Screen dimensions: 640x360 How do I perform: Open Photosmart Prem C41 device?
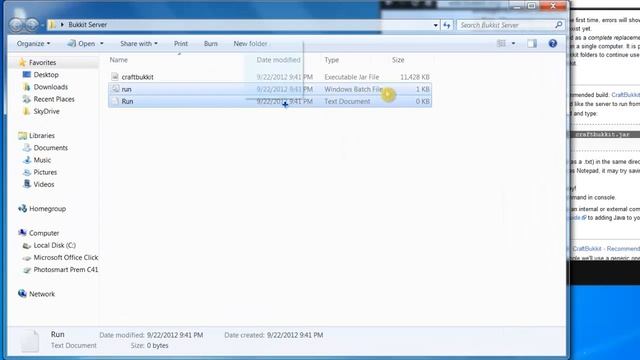click(66, 270)
